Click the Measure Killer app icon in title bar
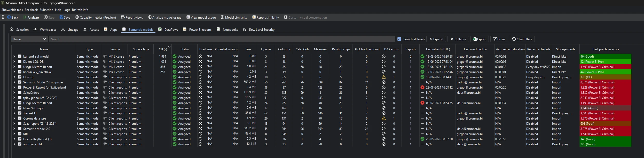 pyautogui.click(x=3, y=3)
